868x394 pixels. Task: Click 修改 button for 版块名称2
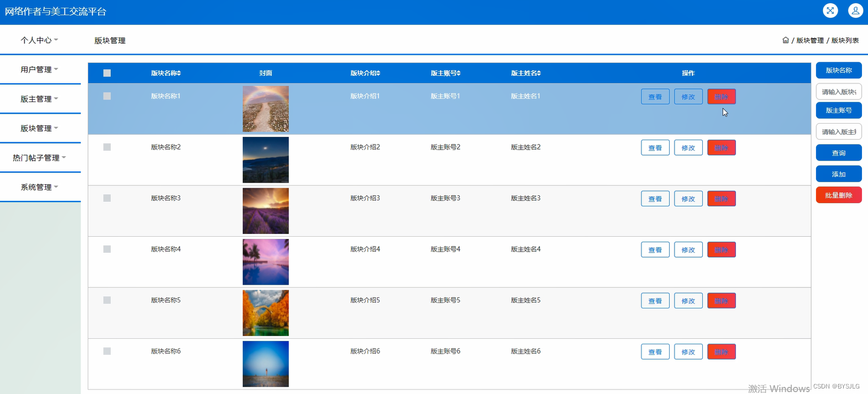[x=688, y=148]
